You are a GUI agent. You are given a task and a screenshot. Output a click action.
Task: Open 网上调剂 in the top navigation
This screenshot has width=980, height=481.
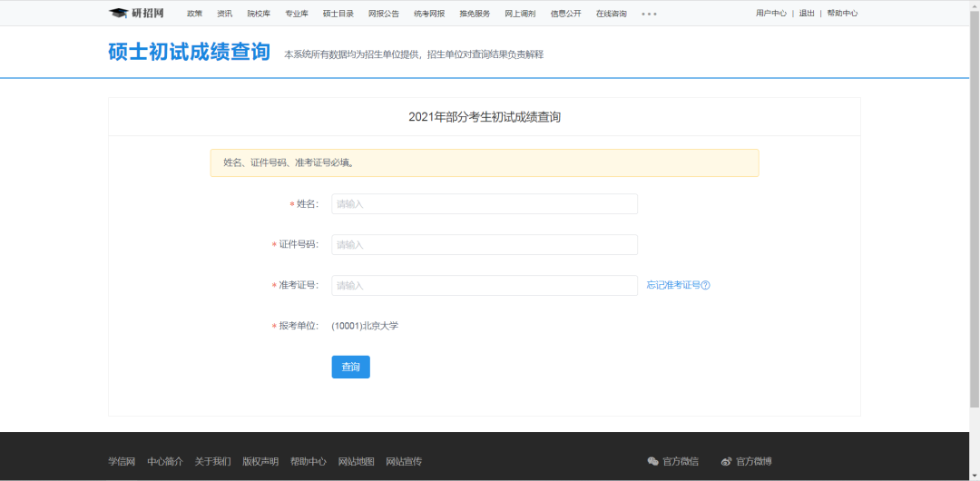click(520, 14)
